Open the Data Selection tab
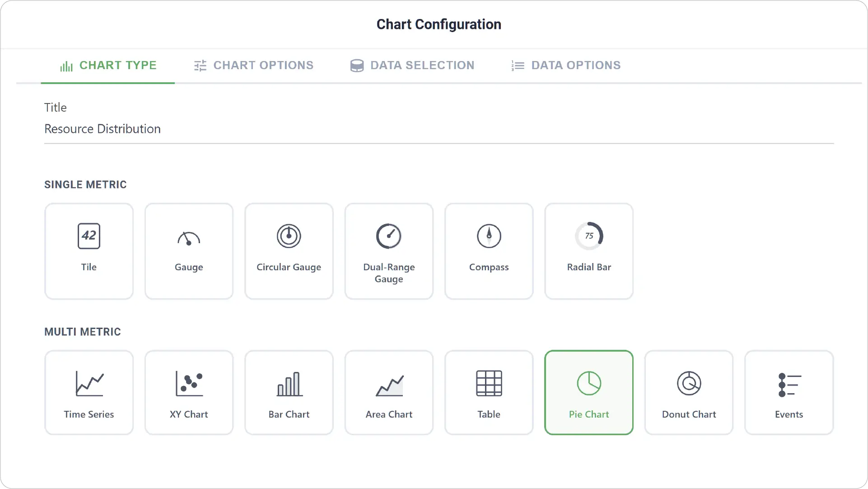Image resolution: width=868 pixels, height=489 pixels. coord(412,66)
